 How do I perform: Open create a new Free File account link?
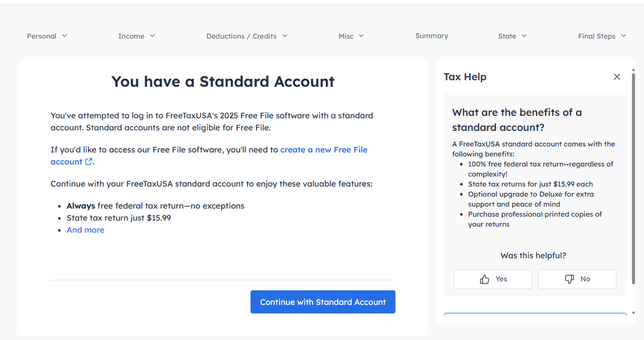[x=324, y=150]
